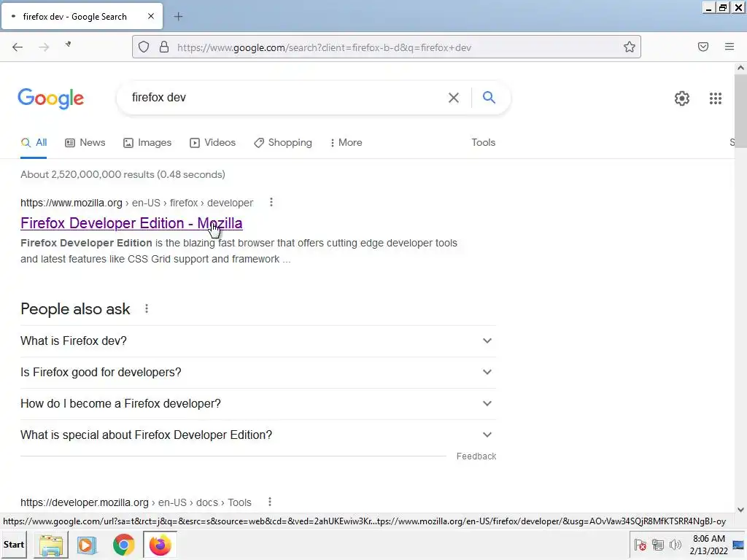Click the Google logo
The image size is (747, 560).
click(51, 98)
